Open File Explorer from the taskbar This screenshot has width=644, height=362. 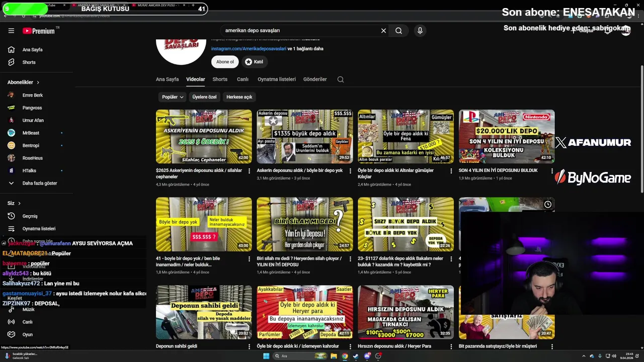334,356
